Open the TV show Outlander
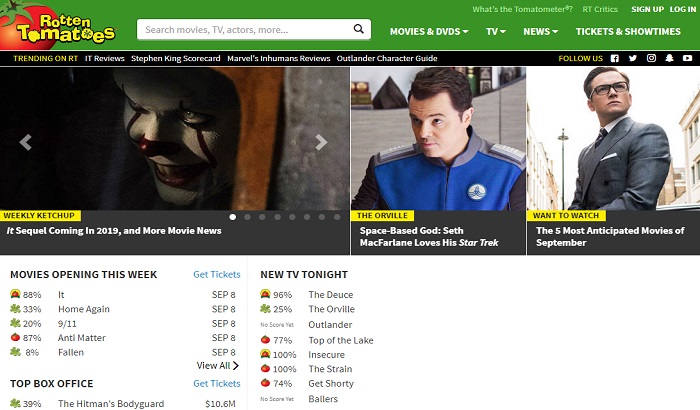The height and width of the screenshot is (410, 700). pyautogui.click(x=330, y=325)
